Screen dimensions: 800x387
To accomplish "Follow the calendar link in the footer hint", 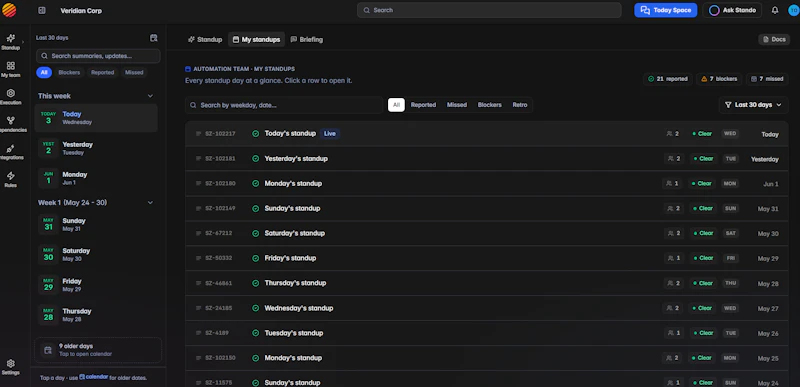I will tap(93, 377).
